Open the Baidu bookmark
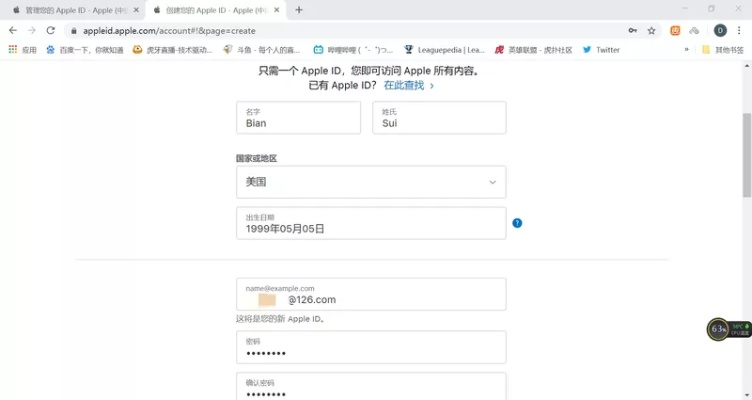752x400 pixels. point(84,50)
